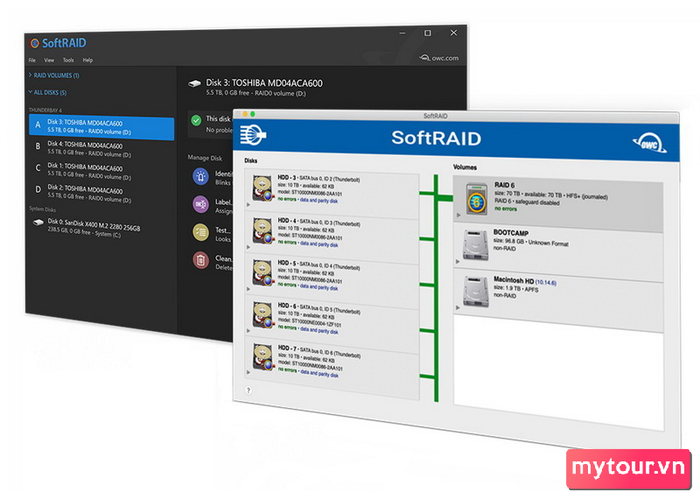Click the green check status icon
The width and height of the screenshot is (700, 501).
point(196,120)
